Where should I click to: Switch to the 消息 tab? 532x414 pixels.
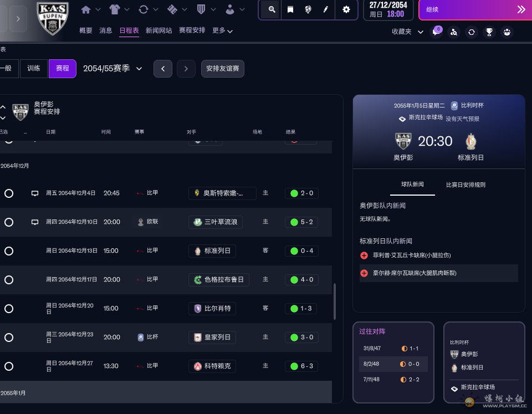105,30
